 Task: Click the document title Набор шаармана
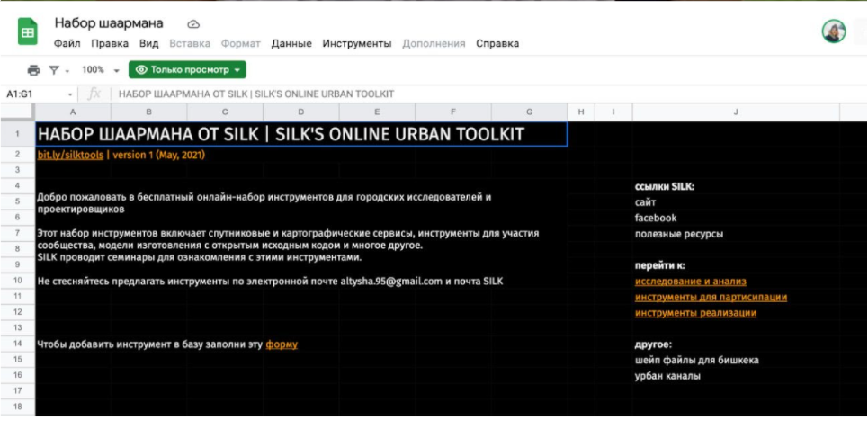(109, 23)
